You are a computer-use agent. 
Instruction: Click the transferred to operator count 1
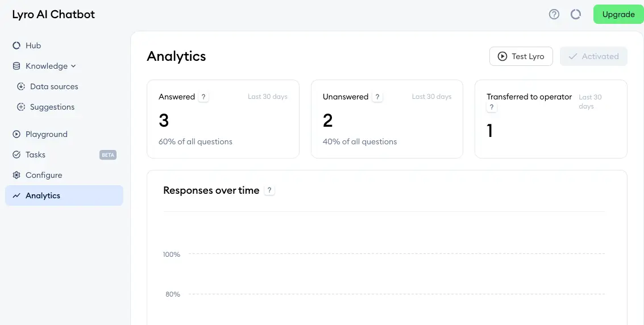pos(489,131)
